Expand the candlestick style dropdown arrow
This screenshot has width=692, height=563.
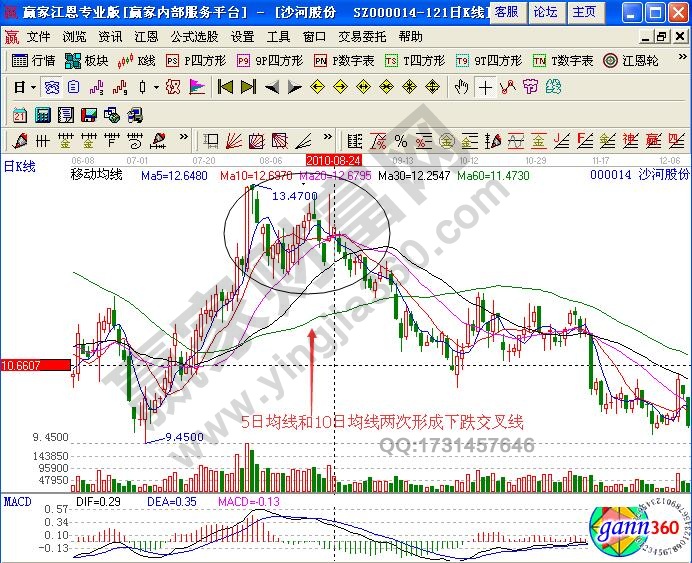click(156, 87)
